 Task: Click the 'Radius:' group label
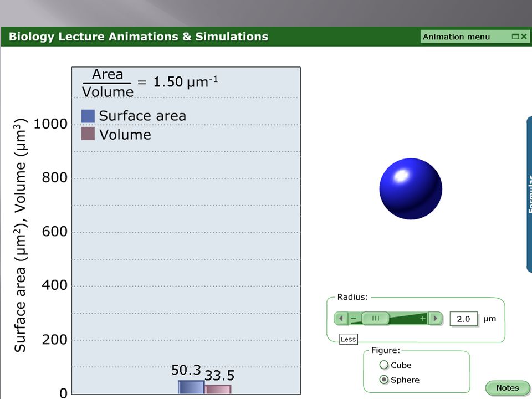tap(352, 297)
